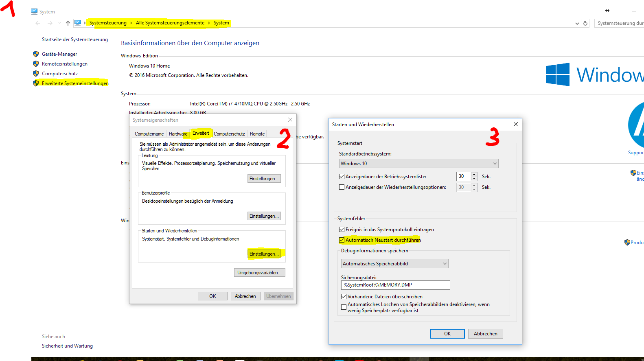Increase Betriebssystemliste seconds with up arrow

pos(474,174)
